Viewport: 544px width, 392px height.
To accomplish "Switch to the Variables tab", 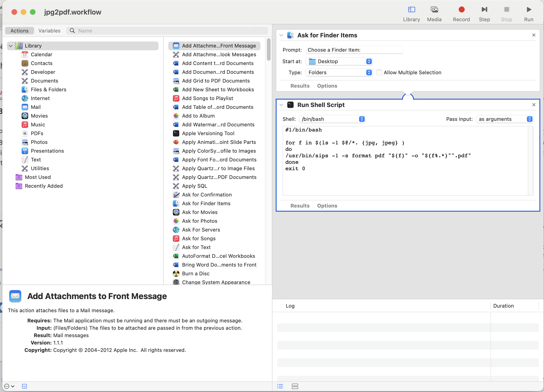I will [49, 31].
